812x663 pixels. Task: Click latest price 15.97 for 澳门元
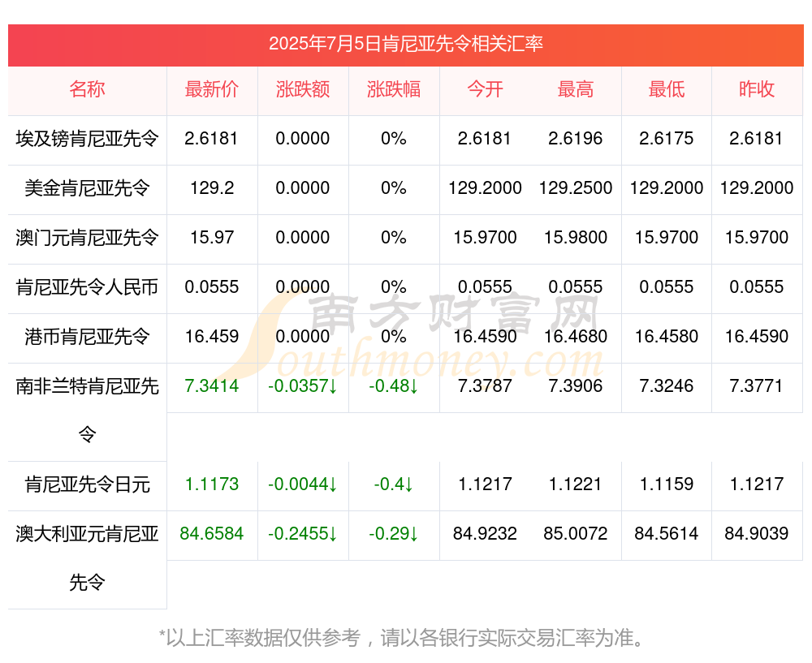coord(212,238)
